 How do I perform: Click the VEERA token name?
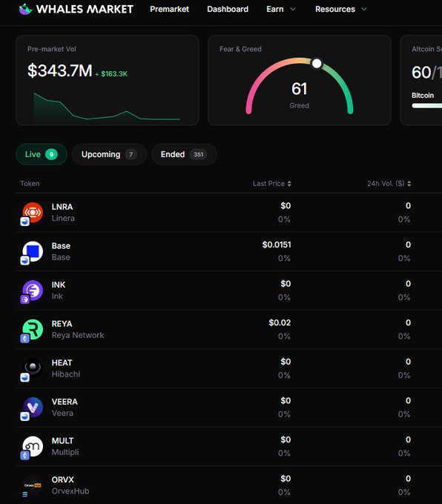65,402
